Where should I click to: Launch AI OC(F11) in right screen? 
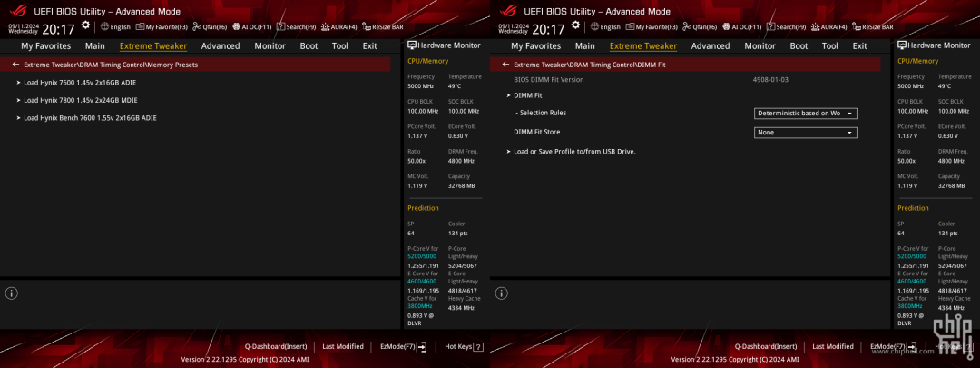click(742, 27)
